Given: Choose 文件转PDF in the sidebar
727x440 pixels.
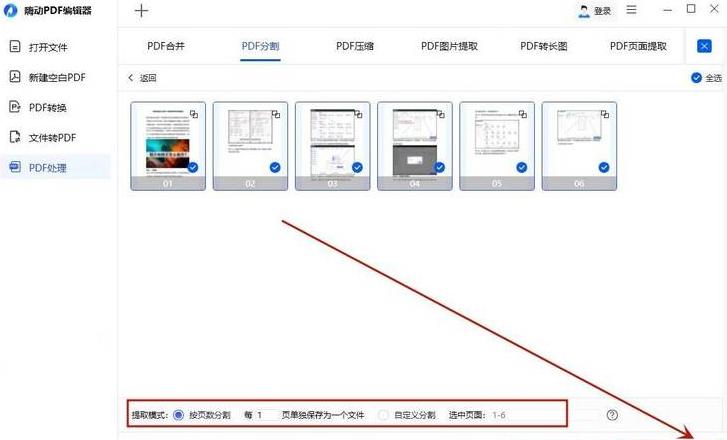Looking at the screenshot, I should [55, 137].
